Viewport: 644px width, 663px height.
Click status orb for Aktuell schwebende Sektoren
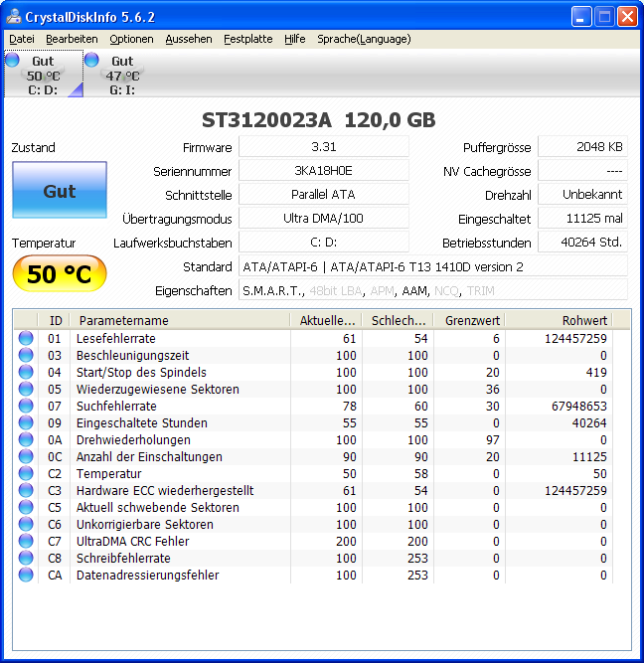pyautogui.click(x=26, y=507)
